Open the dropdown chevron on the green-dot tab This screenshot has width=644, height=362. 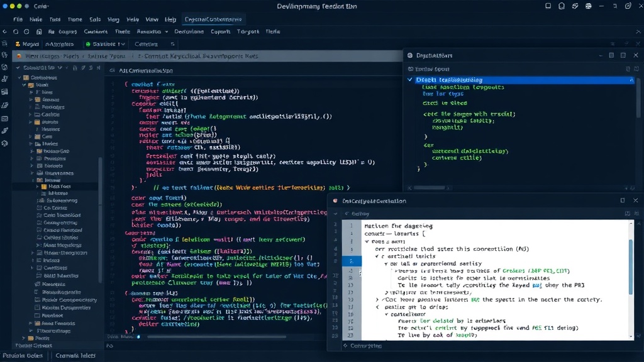pyautogui.click(x=123, y=44)
